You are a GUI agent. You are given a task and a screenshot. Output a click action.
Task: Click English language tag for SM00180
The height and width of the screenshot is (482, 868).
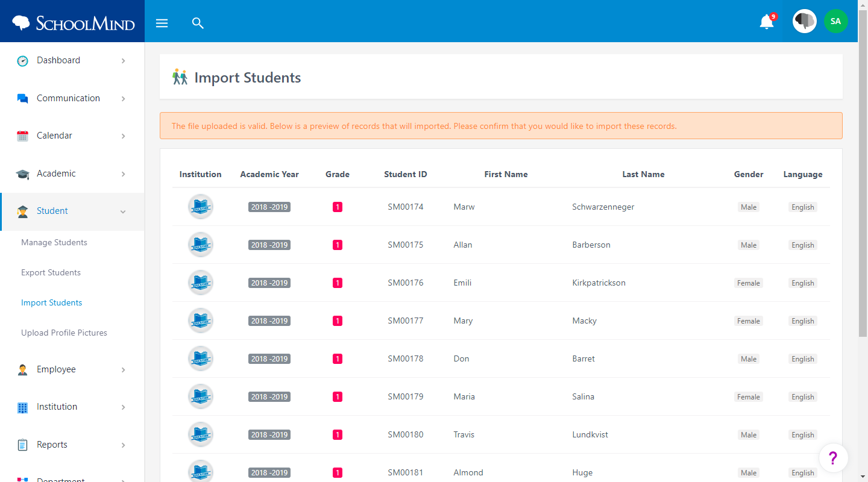[803, 435]
